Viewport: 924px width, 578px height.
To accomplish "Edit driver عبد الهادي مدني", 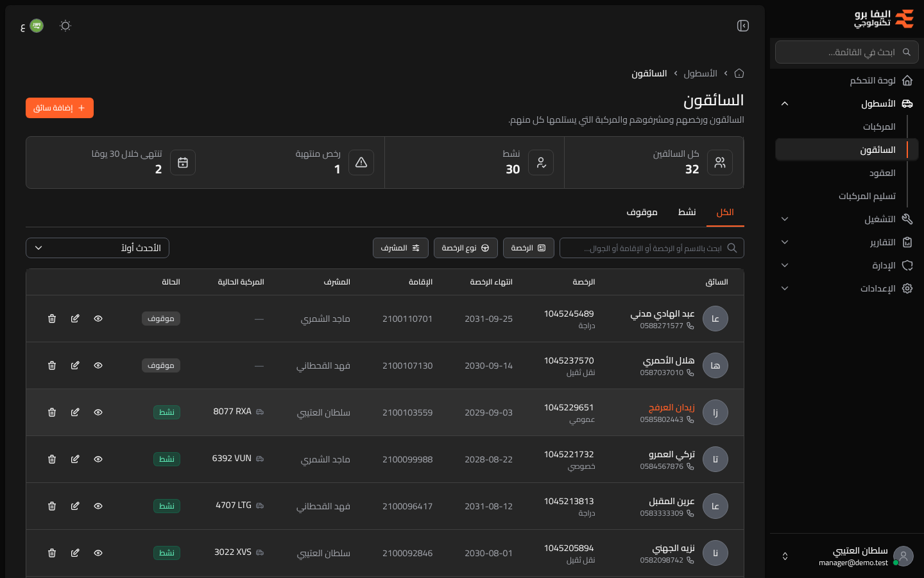I will [75, 319].
